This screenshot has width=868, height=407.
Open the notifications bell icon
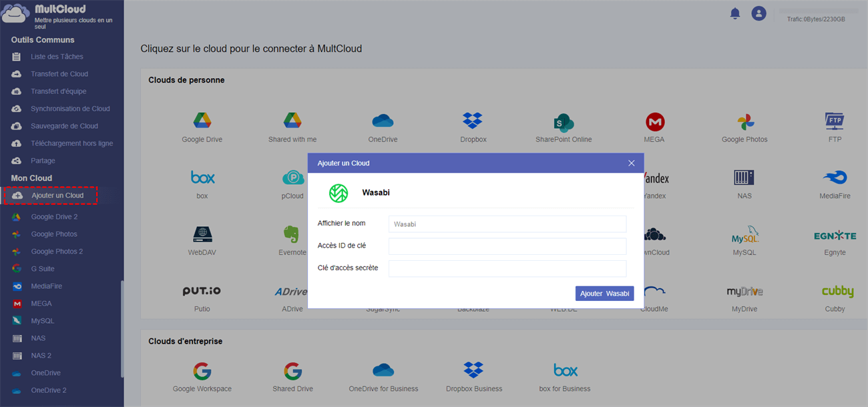735,13
